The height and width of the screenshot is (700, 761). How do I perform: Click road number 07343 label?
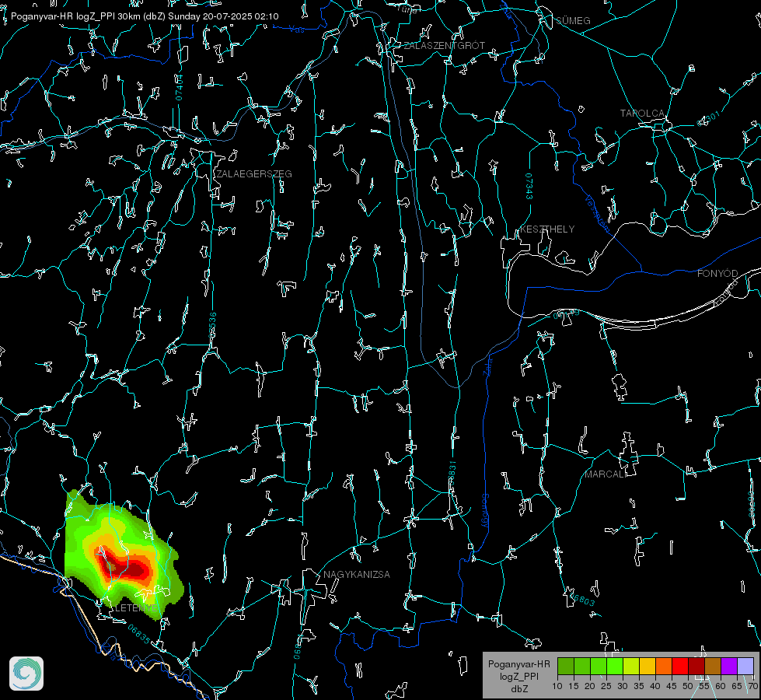coord(529,187)
